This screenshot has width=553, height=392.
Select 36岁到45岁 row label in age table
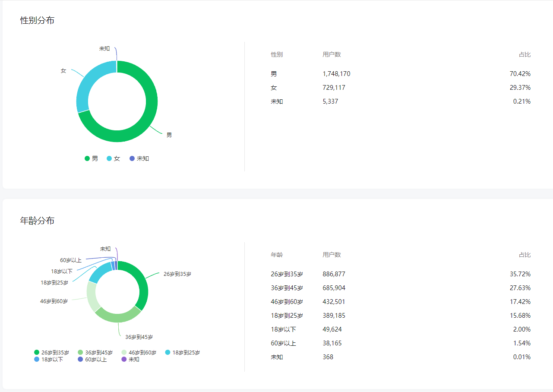point(287,288)
